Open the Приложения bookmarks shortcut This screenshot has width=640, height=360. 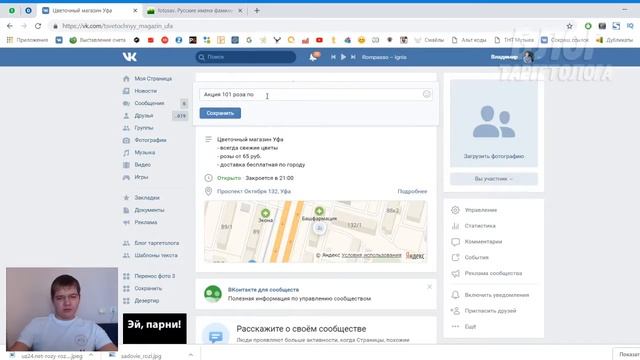(27, 40)
